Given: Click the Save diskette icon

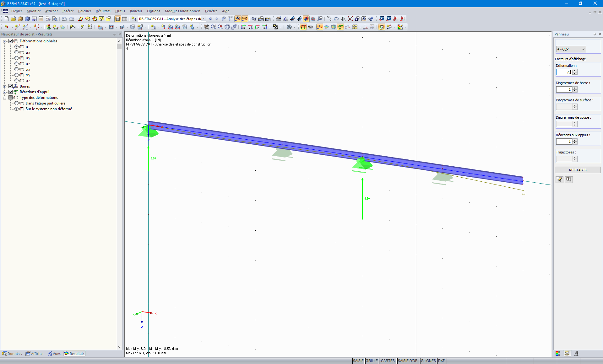Looking at the screenshot, I should tap(34, 19).
